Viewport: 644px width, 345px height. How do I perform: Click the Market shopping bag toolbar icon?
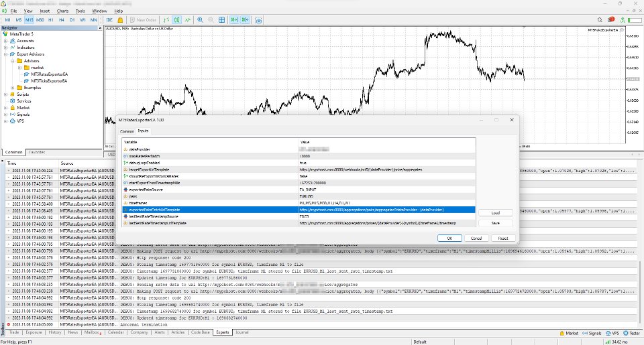(x=120, y=19)
